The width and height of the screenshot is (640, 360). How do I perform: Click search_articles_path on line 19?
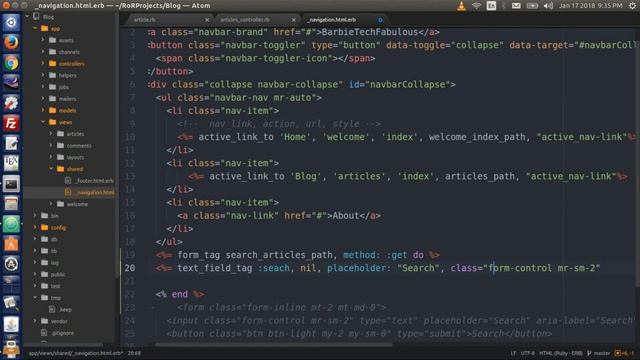point(279,255)
